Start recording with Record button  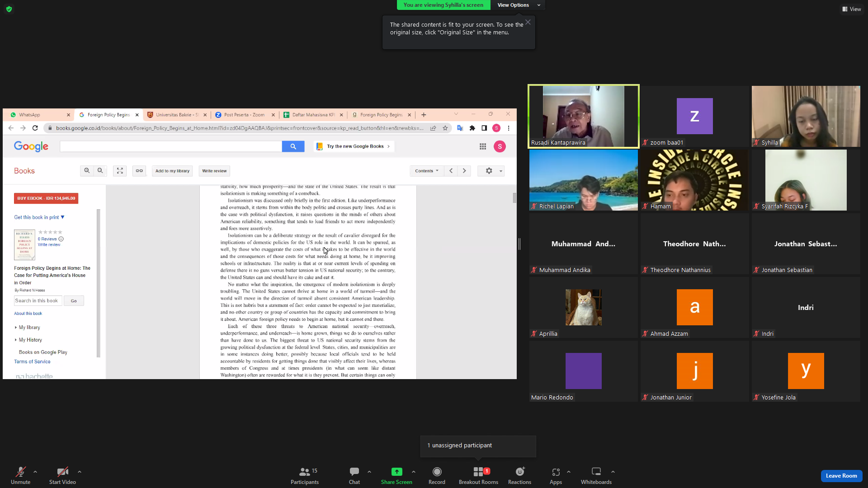tap(437, 475)
